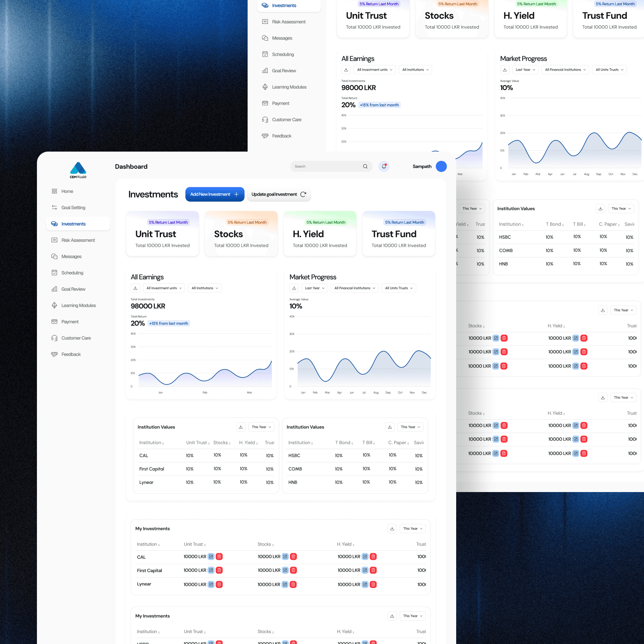This screenshot has height=644, width=644.
Task: Download the first Institution Values table with CAL
Action: click(241, 427)
